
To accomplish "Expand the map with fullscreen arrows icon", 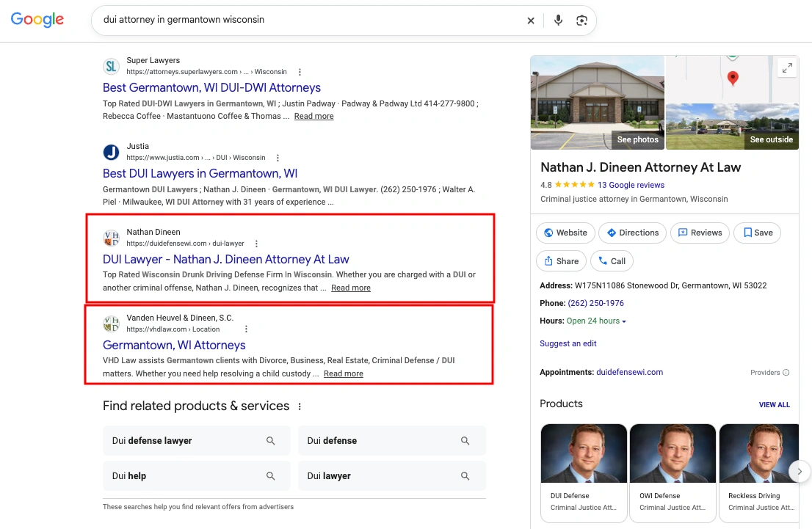I will [787, 68].
